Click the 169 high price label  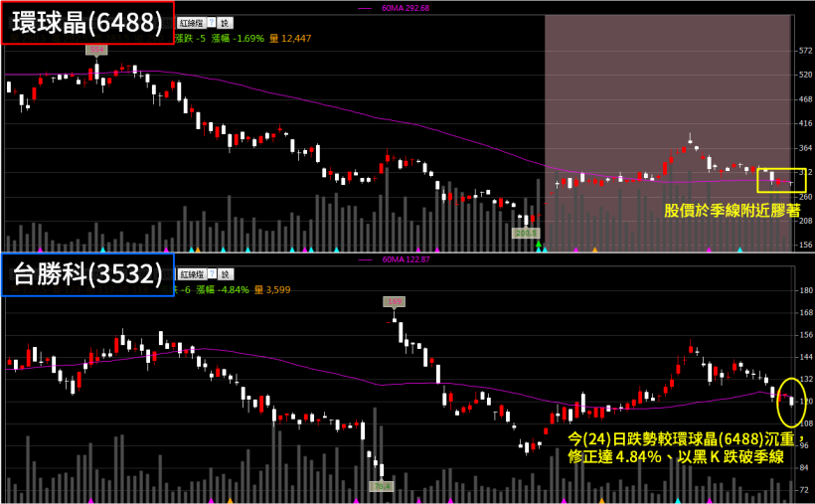point(394,301)
